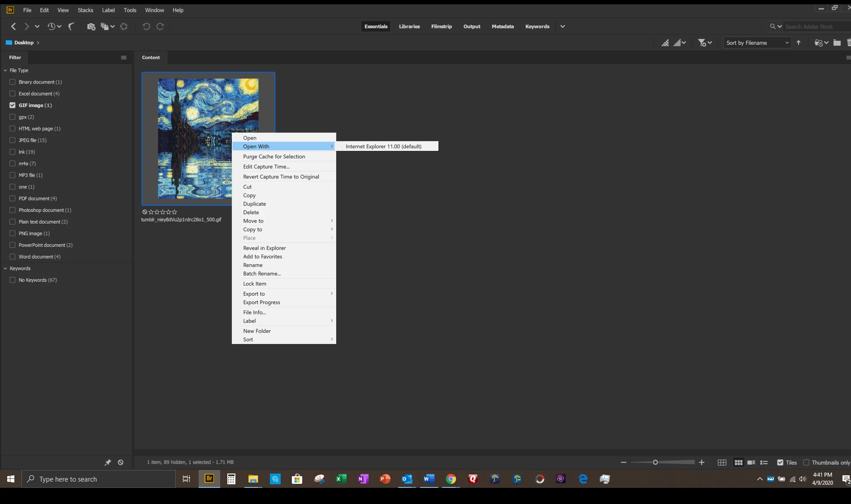Choose Batch Rename from context menu
Image resolution: width=851 pixels, height=504 pixels.
[x=284, y=274]
